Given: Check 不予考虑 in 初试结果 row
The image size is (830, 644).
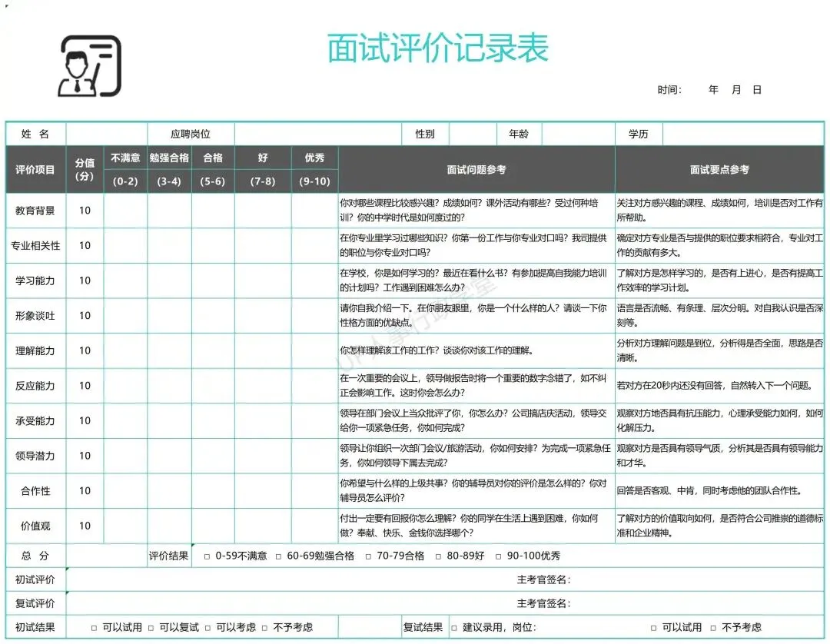Looking at the screenshot, I should point(264,628).
